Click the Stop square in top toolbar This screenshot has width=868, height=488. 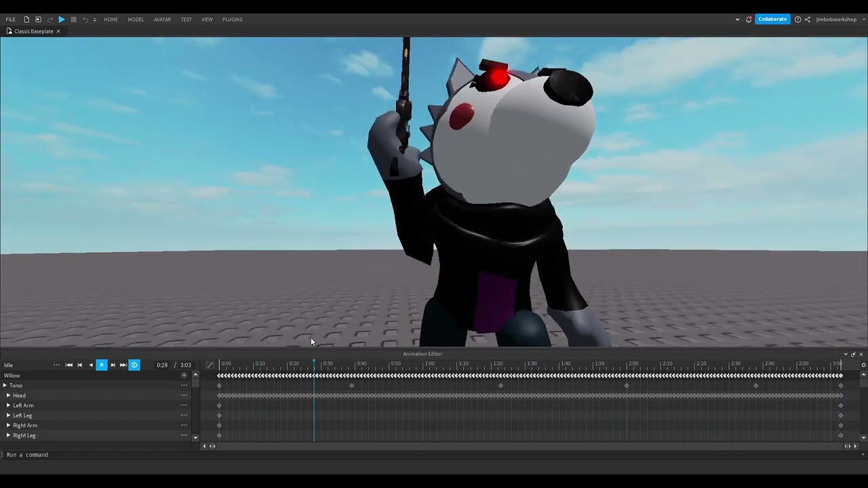74,20
